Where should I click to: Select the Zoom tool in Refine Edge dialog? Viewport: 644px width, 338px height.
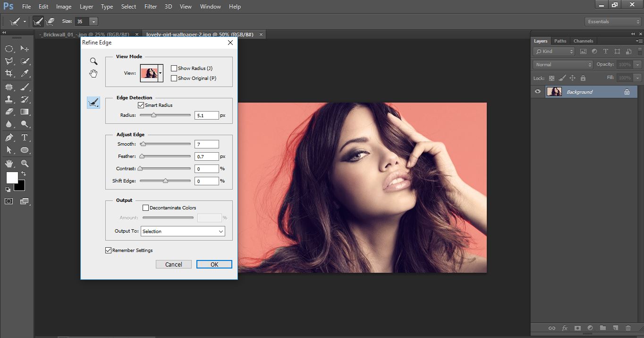93,61
